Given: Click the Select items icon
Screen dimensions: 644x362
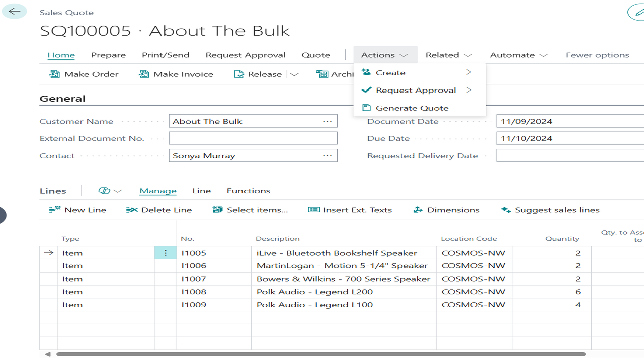Looking at the screenshot, I should coord(217,210).
